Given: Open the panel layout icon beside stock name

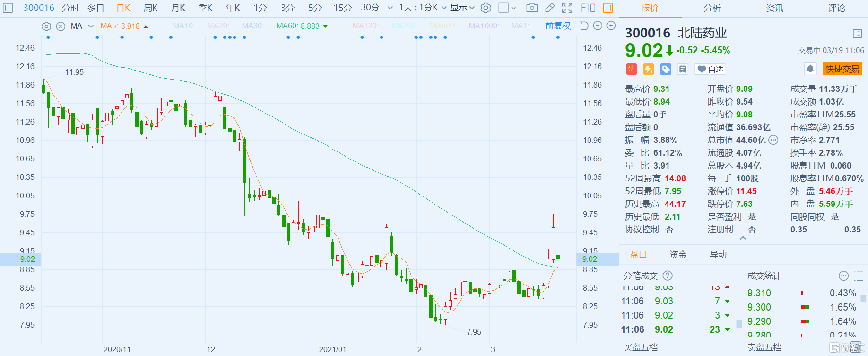Looking at the screenshot, I should coord(857,34).
